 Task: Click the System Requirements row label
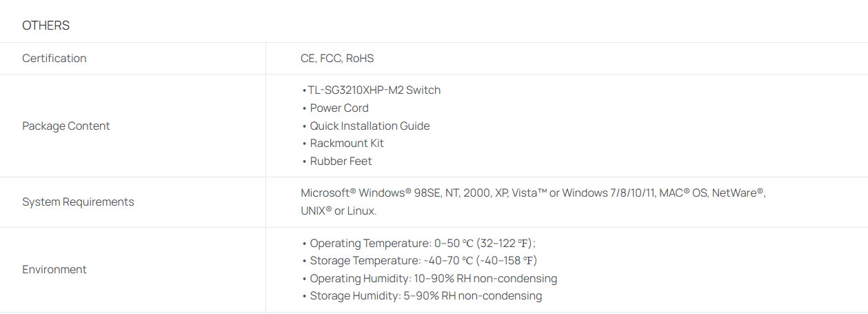(x=78, y=202)
